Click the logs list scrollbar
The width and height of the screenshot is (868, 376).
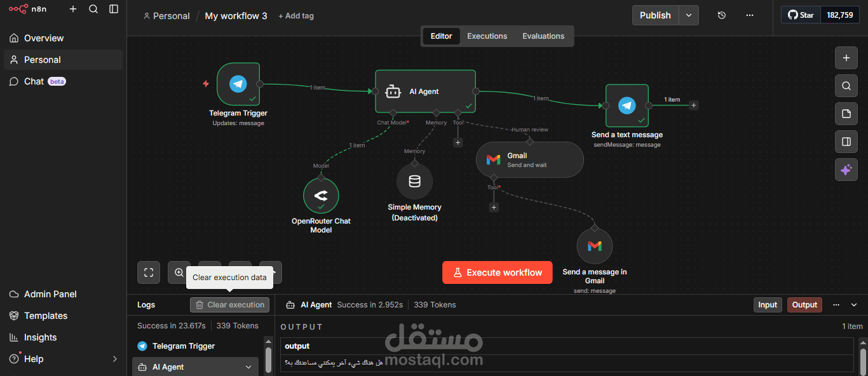[268, 359]
